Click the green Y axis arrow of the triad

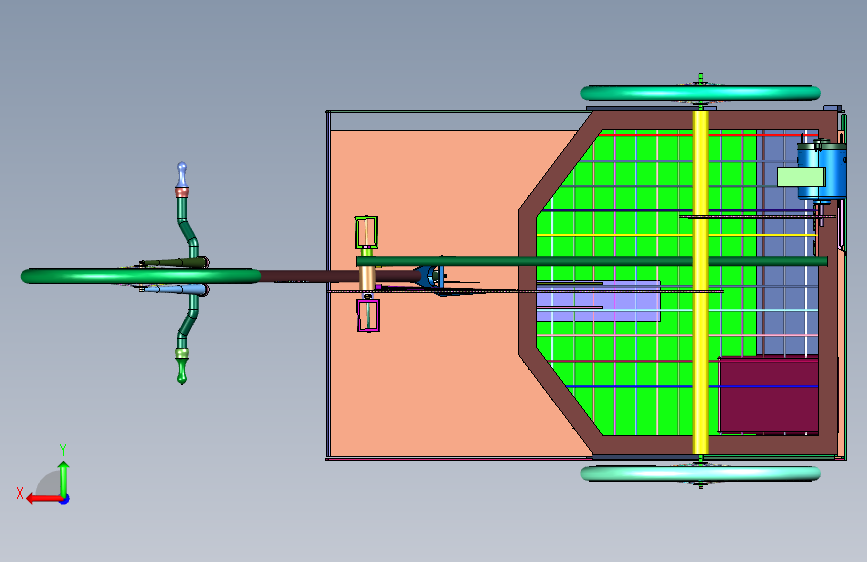(x=64, y=479)
